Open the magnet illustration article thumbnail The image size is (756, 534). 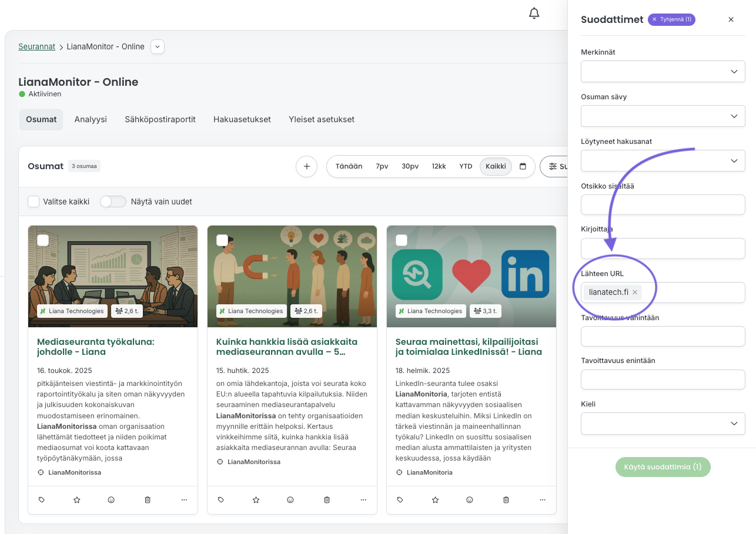292,276
